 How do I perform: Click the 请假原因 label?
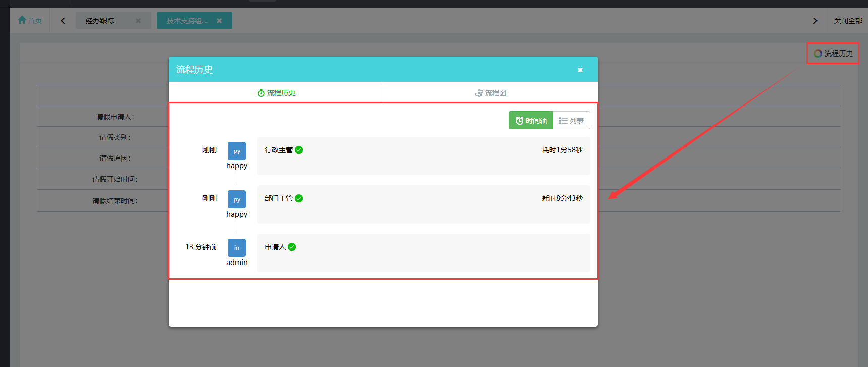click(x=115, y=158)
